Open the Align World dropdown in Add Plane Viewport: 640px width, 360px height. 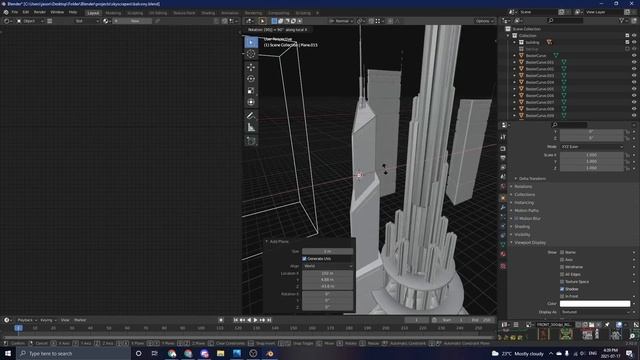point(328,266)
